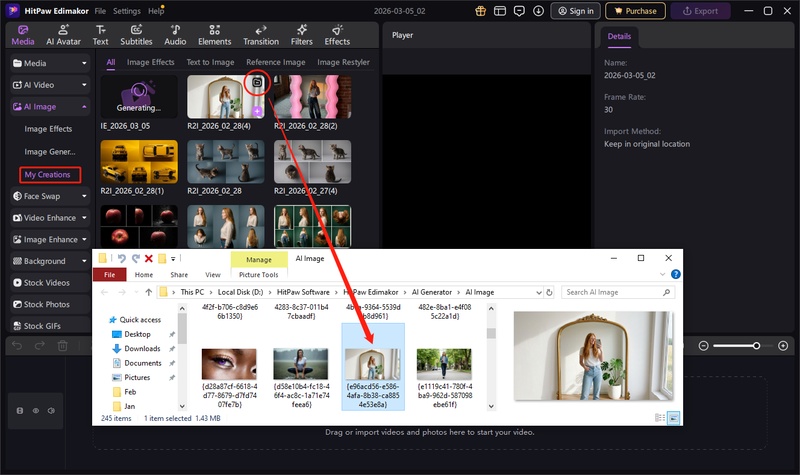Expand the Face Swap sidebar section
Viewport: 800px width, 475px height.
click(85, 196)
